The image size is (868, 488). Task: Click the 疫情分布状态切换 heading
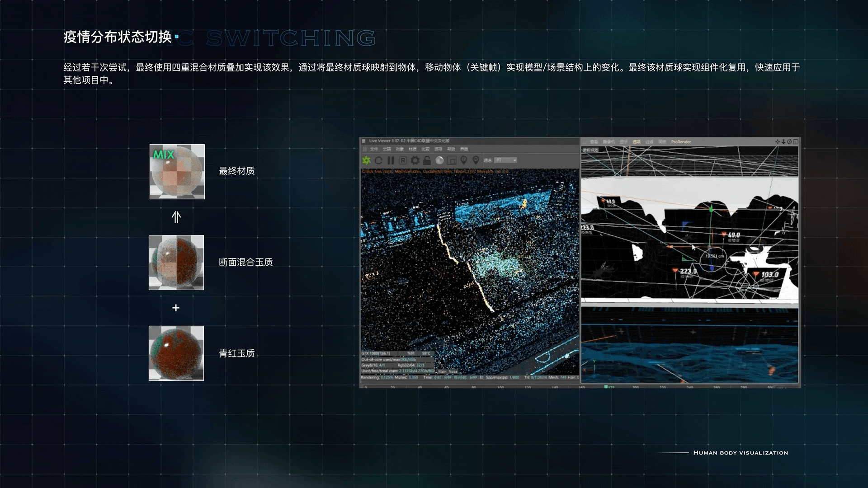(118, 37)
